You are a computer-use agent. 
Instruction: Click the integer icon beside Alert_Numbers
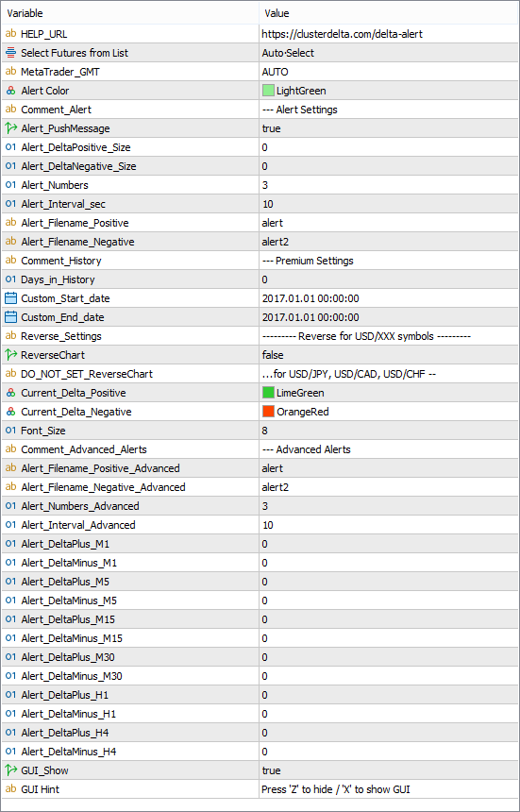pyautogui.click(x=11, y=185)
